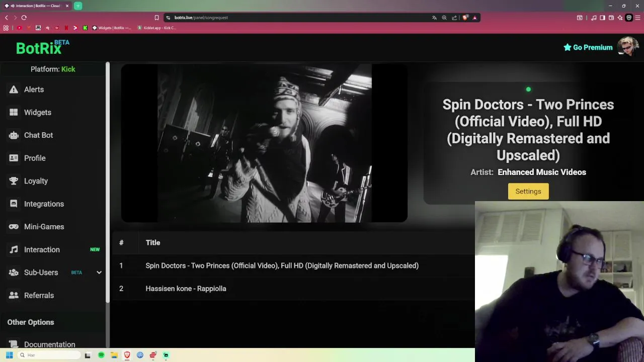
Task: Click the Windows taskbar search box
Action: pos(49,355)
